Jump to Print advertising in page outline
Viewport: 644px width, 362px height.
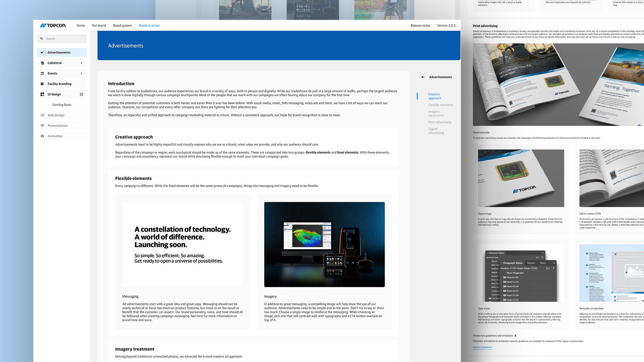439,122
